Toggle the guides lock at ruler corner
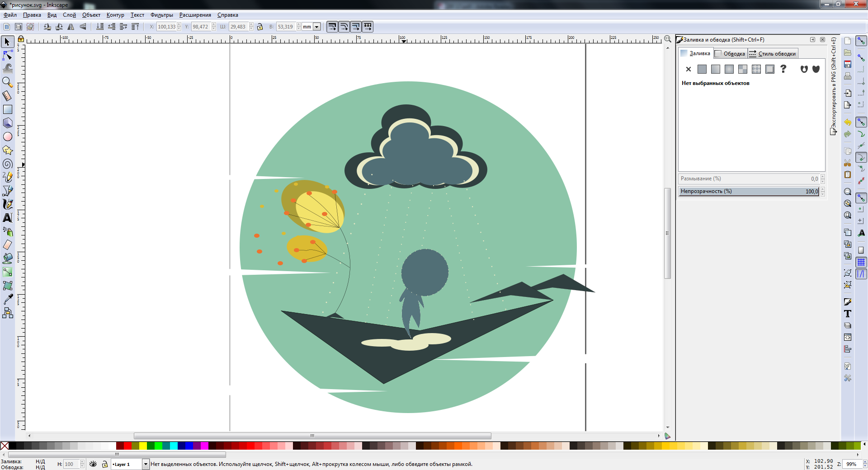The image size is (868, 470). pyautogui.click(x=21, y=39)
